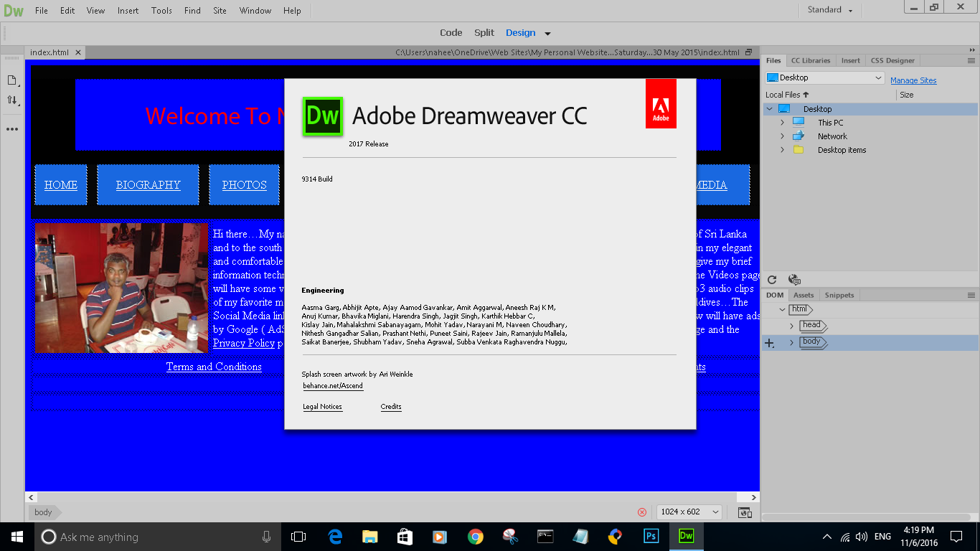Screen dimensions: 980x551
Task: Open the Standard workspace dropdown
Action: (830, 10)
